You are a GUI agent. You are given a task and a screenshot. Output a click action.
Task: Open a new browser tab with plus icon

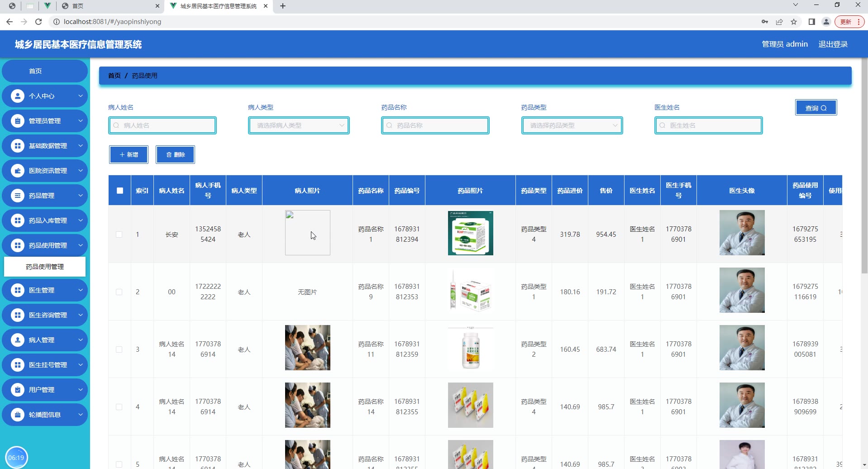tap(283, 6)
